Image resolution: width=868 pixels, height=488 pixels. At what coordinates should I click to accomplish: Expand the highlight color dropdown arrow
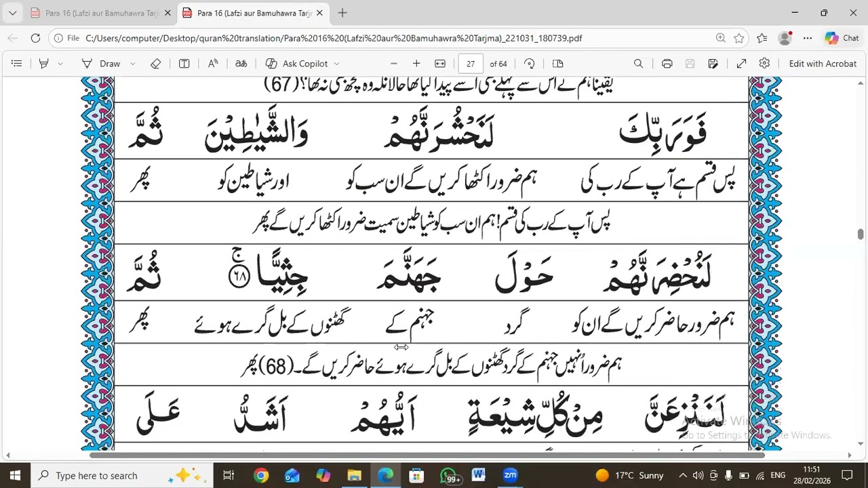tap(60, 64)
